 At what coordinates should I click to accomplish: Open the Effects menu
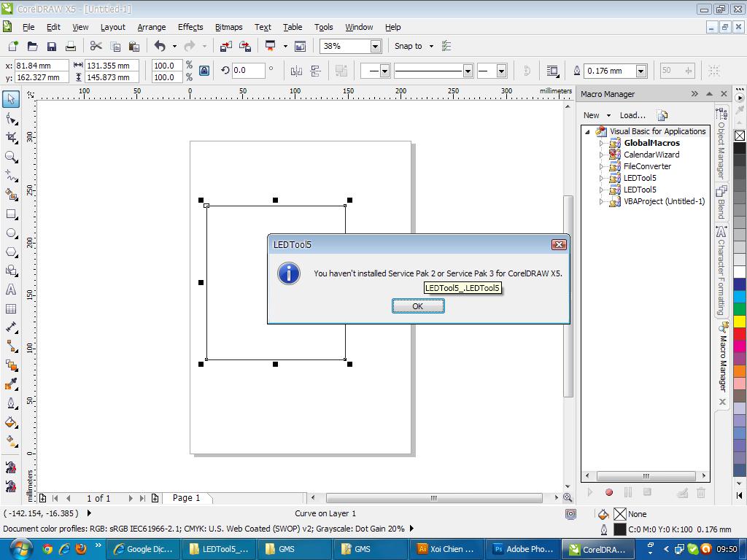(190, 27)
